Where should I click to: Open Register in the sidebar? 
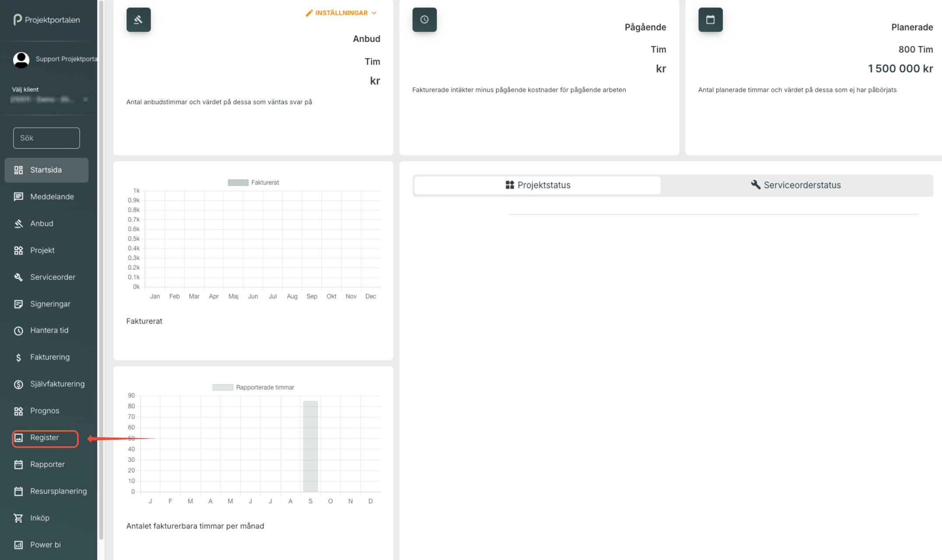[x=45, y=438]
